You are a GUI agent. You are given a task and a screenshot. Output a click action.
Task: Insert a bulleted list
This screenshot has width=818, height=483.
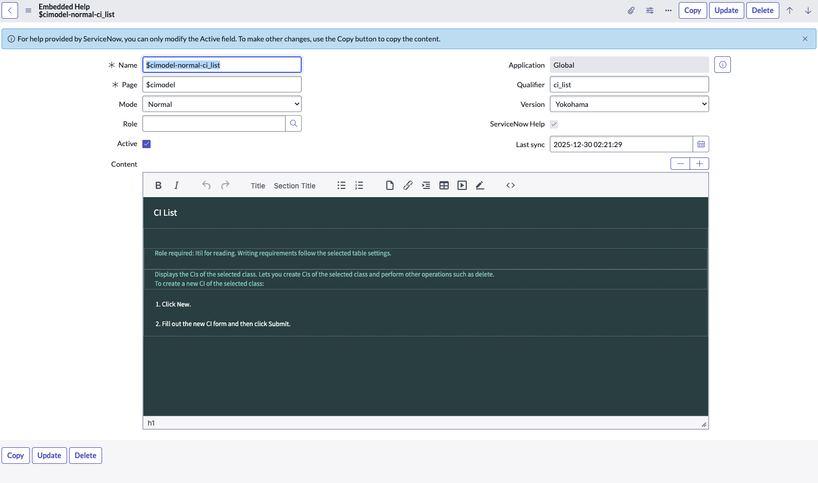tap(341, 185)
